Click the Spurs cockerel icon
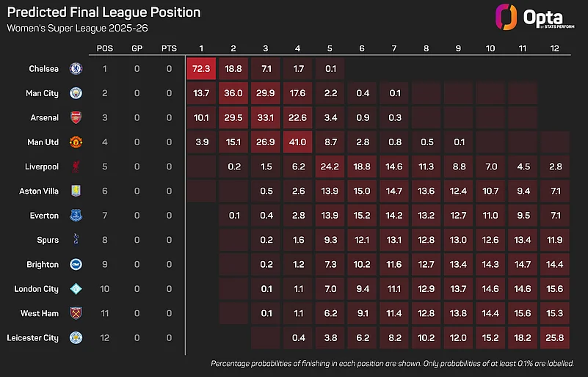This screenshot has width=588, height=377. point(76,240)
